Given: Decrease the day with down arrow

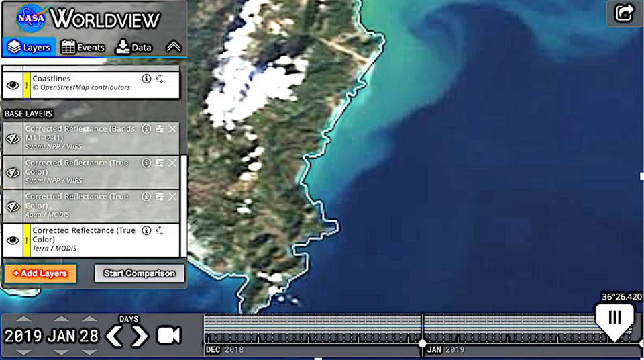Looking at the screenshot, I should [89, 352].
